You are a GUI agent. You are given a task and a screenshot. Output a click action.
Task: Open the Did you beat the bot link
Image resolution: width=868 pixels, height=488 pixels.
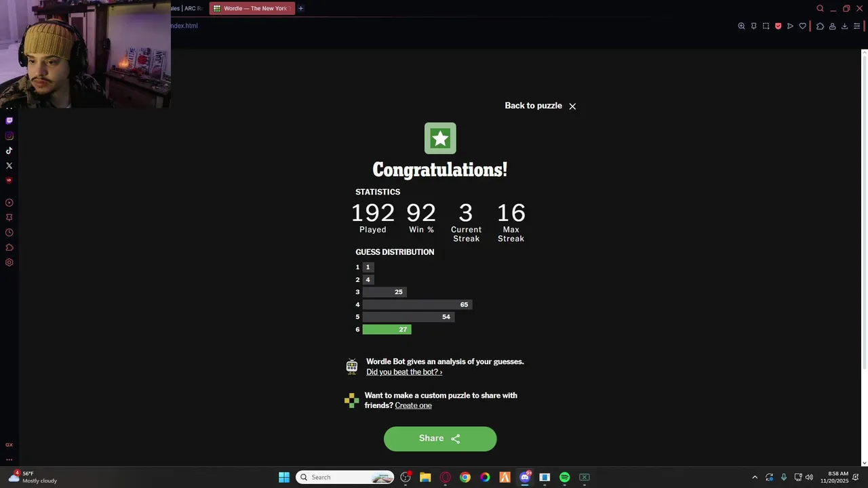[x=404, y=372]
